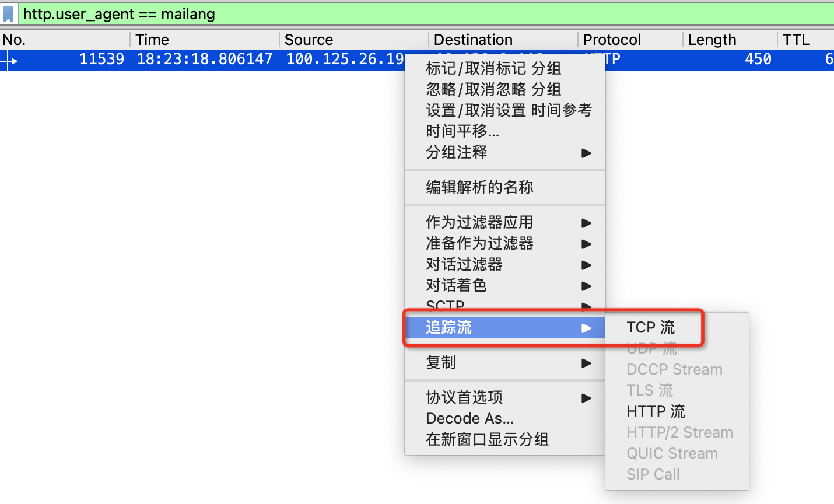
Task: Open Decode As... option
Action: [x=469, y=418]
